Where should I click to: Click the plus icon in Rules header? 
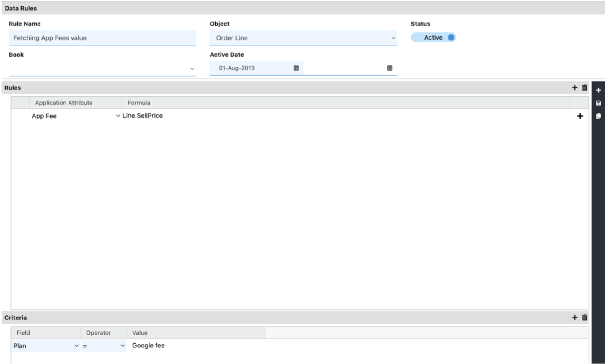point(574,88)
